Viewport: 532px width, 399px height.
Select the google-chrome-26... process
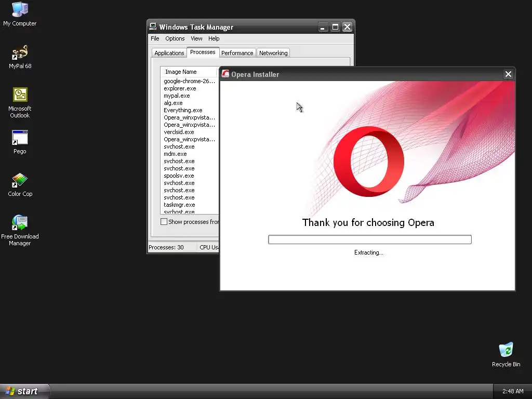(x=189, y=81)
